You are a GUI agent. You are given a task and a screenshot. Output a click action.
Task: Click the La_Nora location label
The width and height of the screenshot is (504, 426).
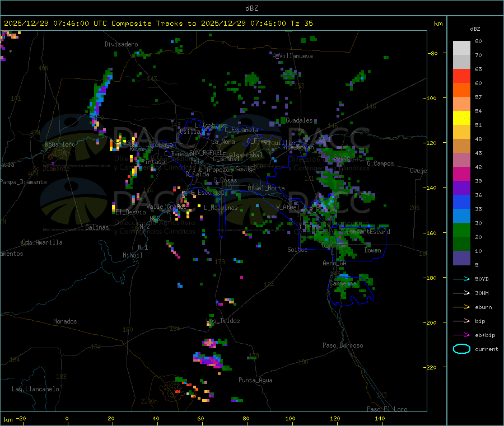click(223, 142)
